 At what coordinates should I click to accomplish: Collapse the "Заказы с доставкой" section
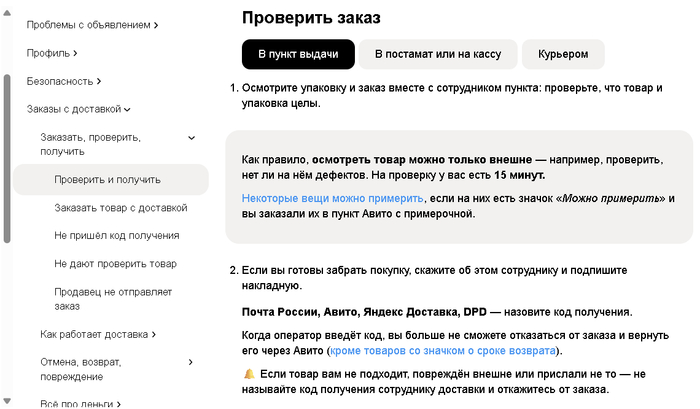[x=79, y=108]
